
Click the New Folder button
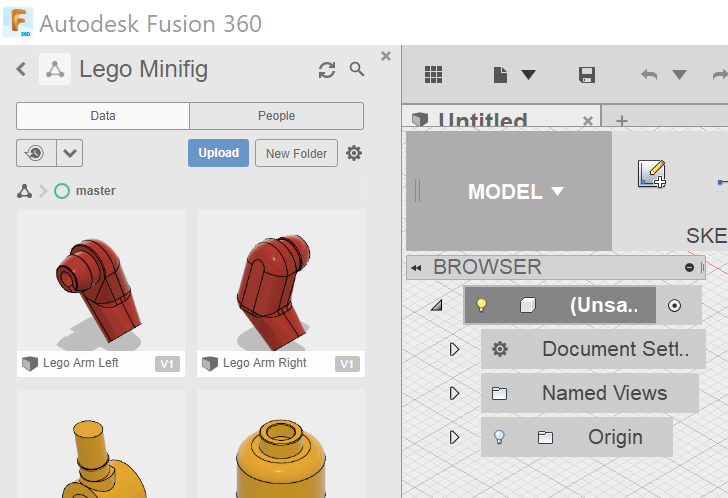(296, 153)
